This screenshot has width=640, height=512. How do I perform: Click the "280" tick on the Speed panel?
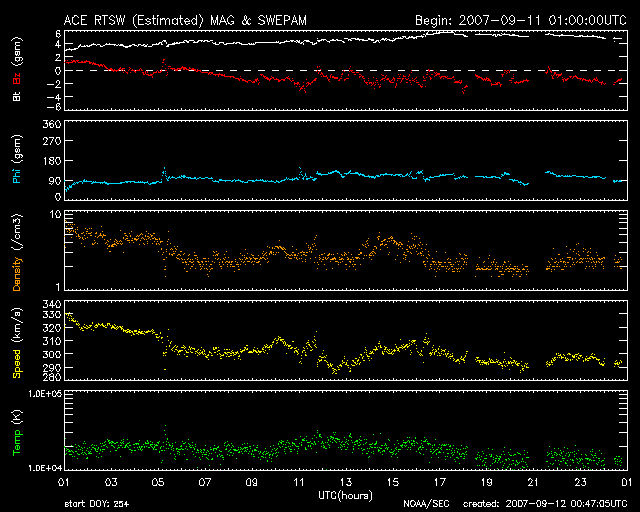pos(52,377)
